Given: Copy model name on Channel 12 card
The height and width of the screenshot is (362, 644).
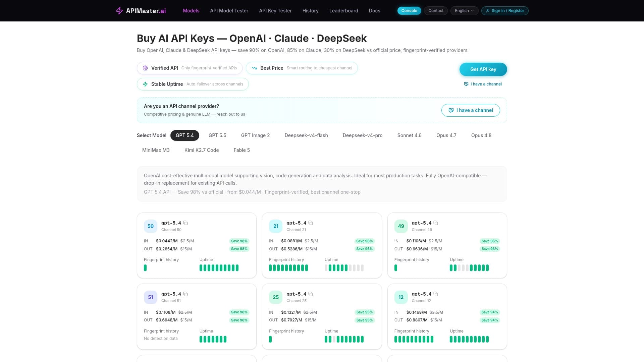Looking at the screenshot, I should 436,294.
